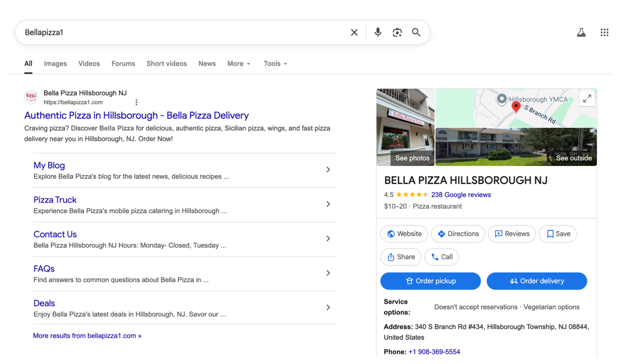Click the Bella Pizza Hillsborough NJ site name

pyautogui.click(x=85, y=93)
